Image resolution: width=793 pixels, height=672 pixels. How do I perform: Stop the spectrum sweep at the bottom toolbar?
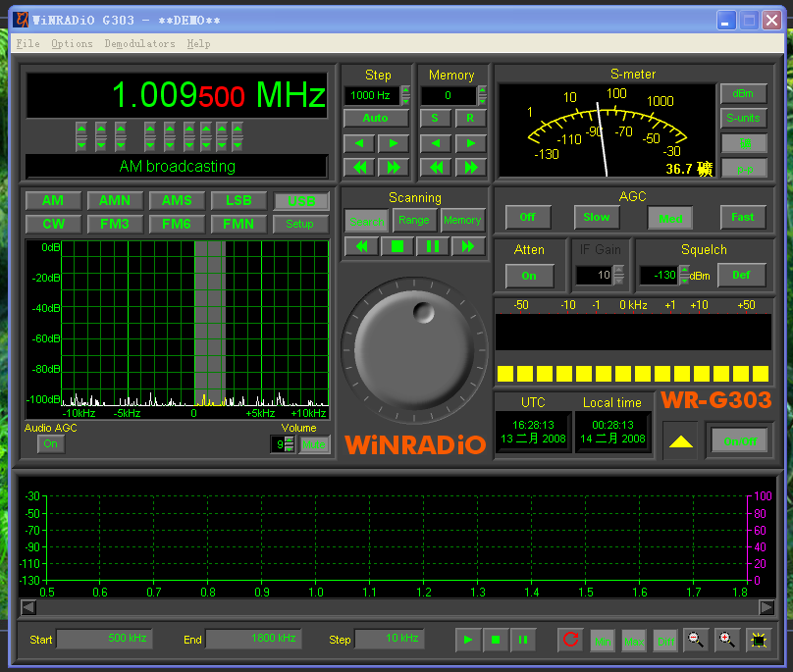[496, 641]
